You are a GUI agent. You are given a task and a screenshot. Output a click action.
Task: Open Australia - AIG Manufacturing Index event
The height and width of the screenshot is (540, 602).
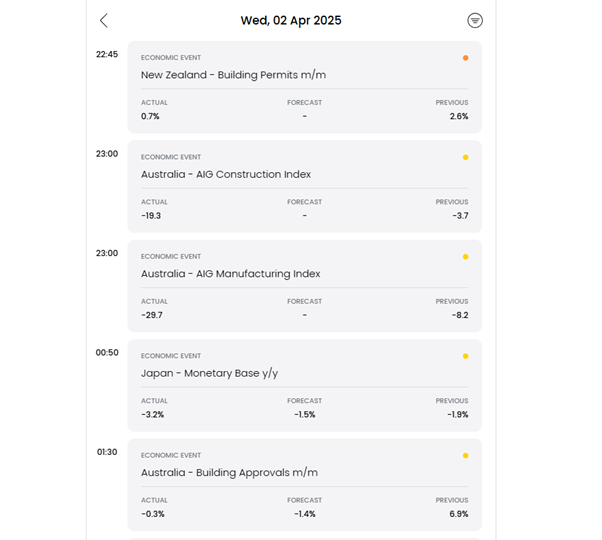(230, 274)
